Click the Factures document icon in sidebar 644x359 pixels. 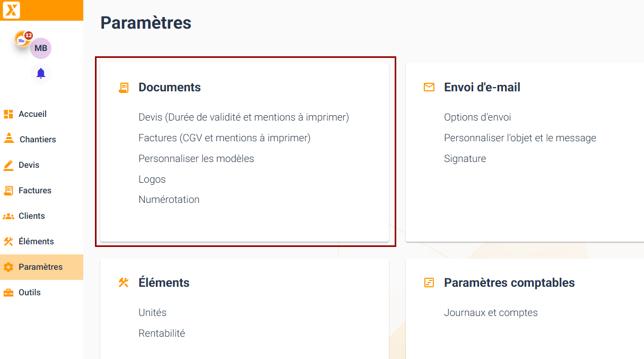click(8, 190)
